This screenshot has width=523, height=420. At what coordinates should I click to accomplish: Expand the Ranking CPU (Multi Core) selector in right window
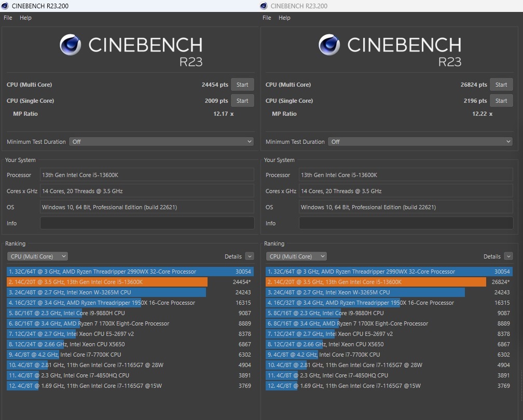tap(296, 256)
